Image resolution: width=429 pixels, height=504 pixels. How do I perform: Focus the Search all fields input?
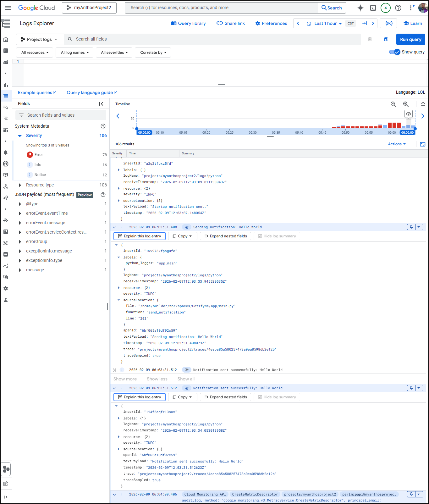(x=214, y=39)
